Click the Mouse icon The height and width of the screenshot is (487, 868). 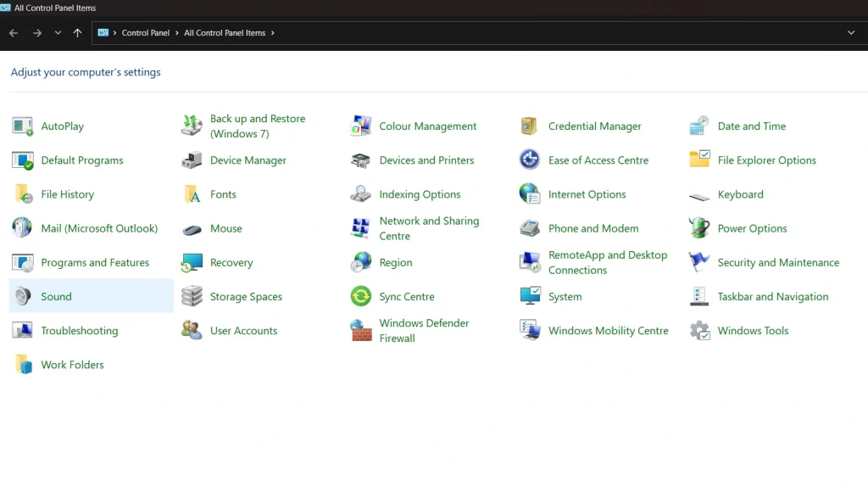point(192,229)
